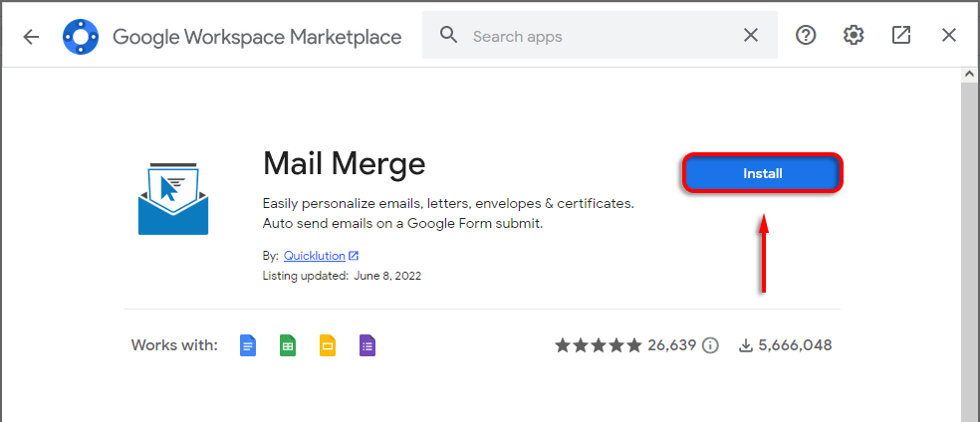Open the help question mark icon
Image resolution: width=980 pixels, height=422 pixels.
[806, 36]
